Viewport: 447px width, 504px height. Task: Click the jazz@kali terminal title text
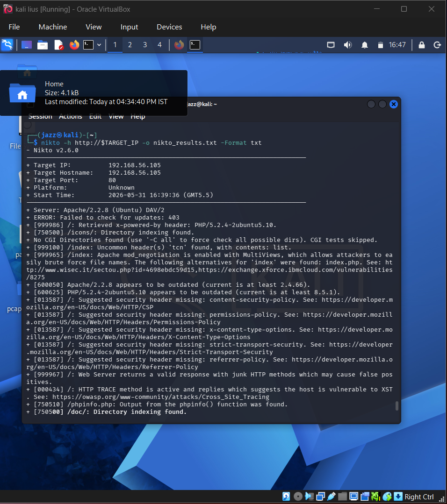click(x=202, y=104)
